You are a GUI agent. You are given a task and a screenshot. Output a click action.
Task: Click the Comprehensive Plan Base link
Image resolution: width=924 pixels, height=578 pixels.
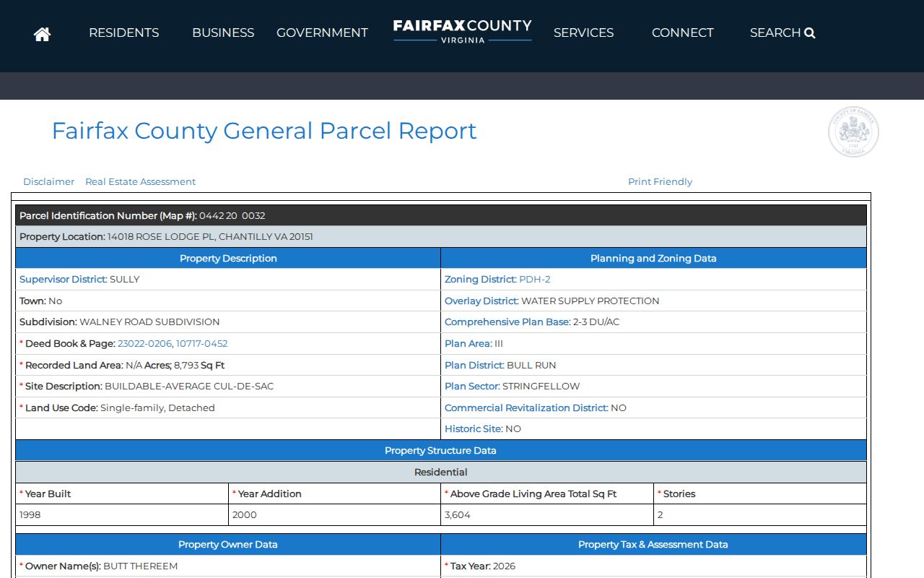(507, 322)
